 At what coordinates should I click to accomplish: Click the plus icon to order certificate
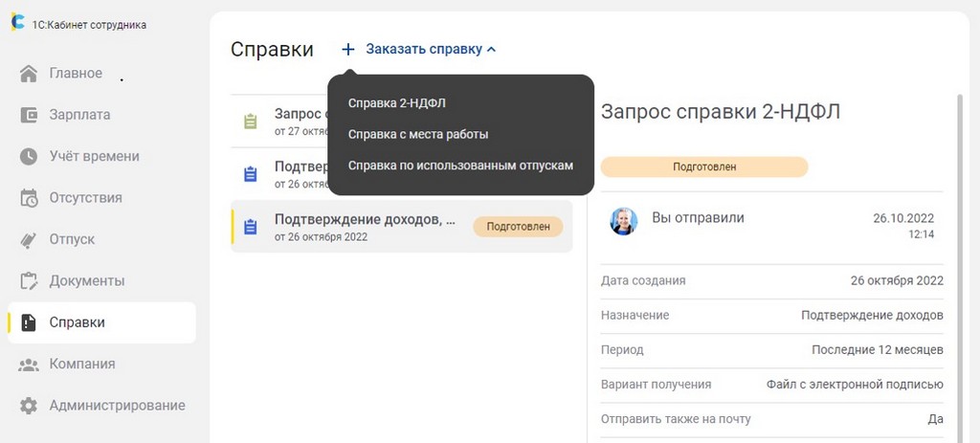point(348,49)
